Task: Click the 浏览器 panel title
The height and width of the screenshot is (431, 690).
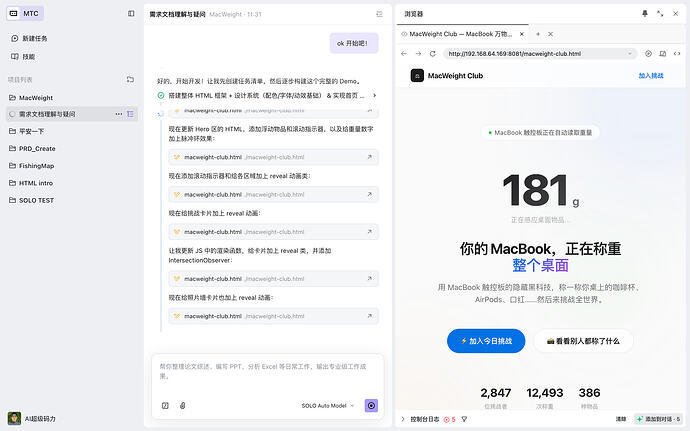Action: click(414, 14)
